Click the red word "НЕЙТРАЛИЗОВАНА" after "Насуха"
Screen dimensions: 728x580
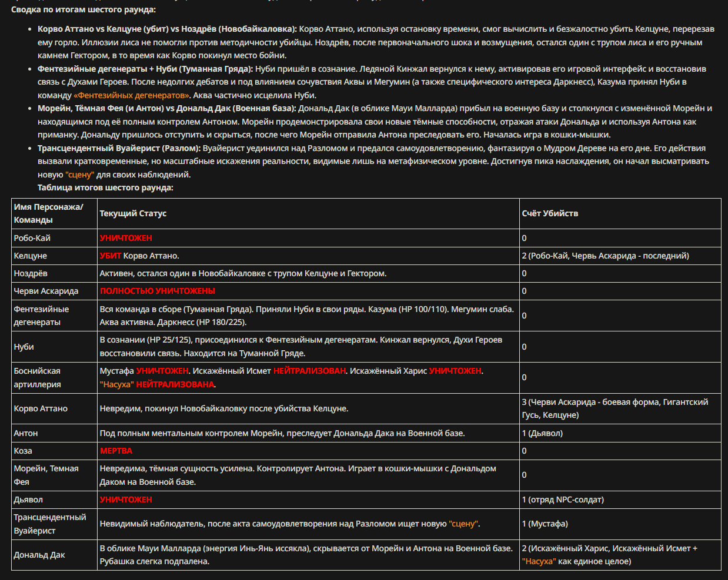[x=175, y=384]
